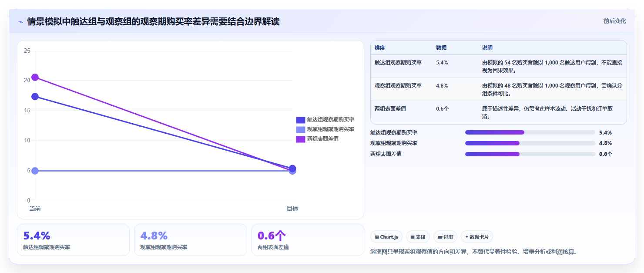Toggle the 两组表面差值 legend color swatch
Viewport: 644px width, 273px height.
[x=301, y=139]
